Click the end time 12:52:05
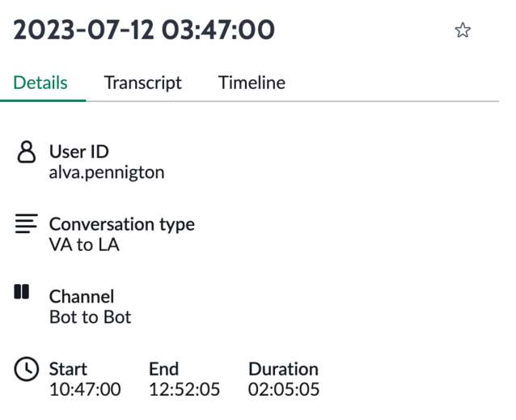 coord(184,389)
